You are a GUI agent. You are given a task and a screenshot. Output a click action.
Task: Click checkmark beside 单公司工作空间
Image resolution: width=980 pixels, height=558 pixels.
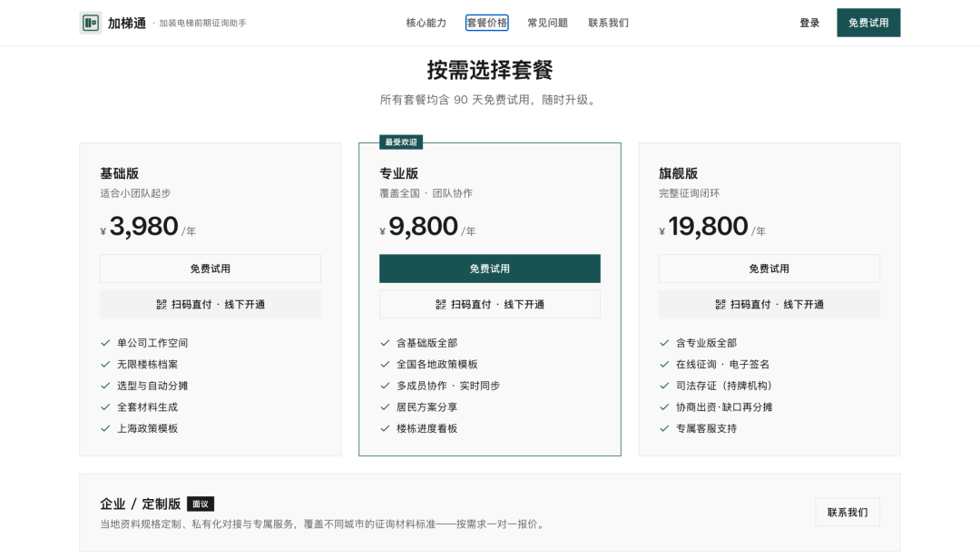tap(105, 342)
